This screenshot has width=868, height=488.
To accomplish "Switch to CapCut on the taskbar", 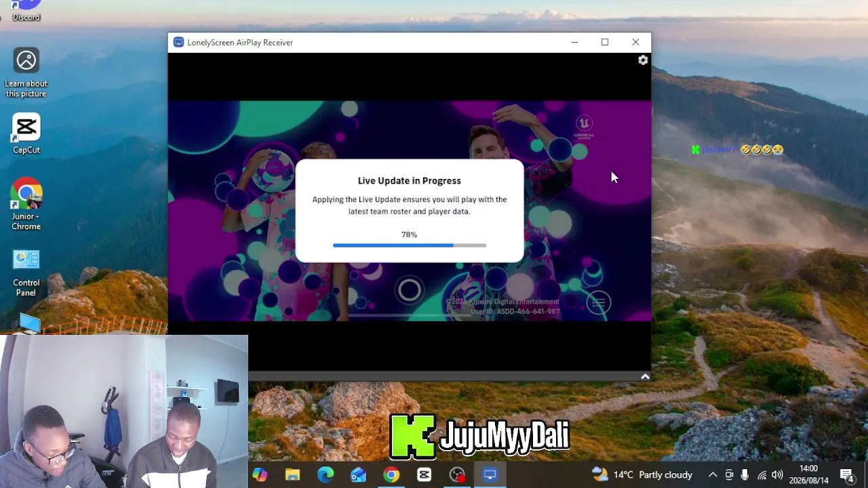I will [x=425, y=474].
